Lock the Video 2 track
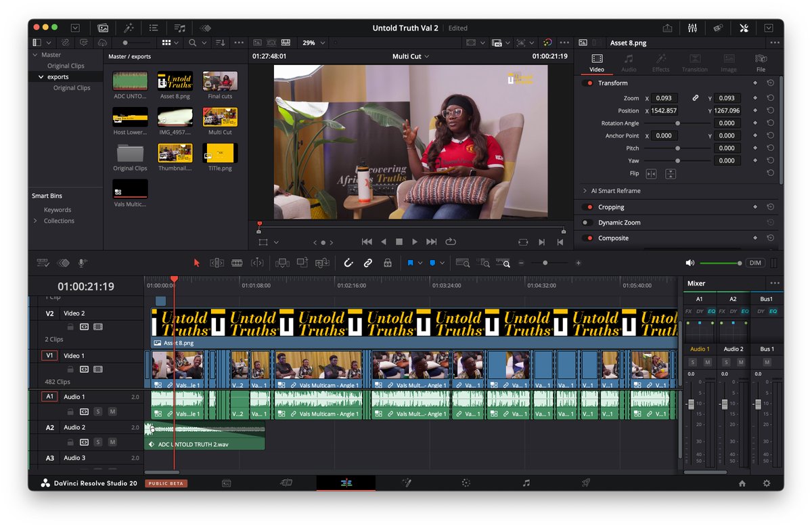This screenshot has height=528, width=812. coord(72,326)
